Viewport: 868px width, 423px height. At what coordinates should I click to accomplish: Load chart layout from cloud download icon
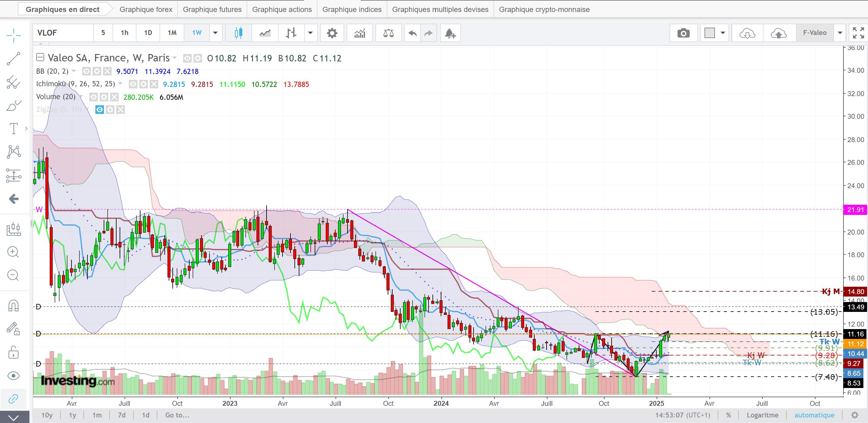(x=747, y=33)
